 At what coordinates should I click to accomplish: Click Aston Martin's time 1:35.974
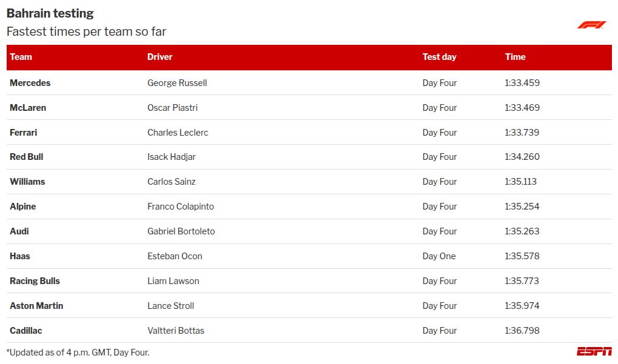click(522, 306)
